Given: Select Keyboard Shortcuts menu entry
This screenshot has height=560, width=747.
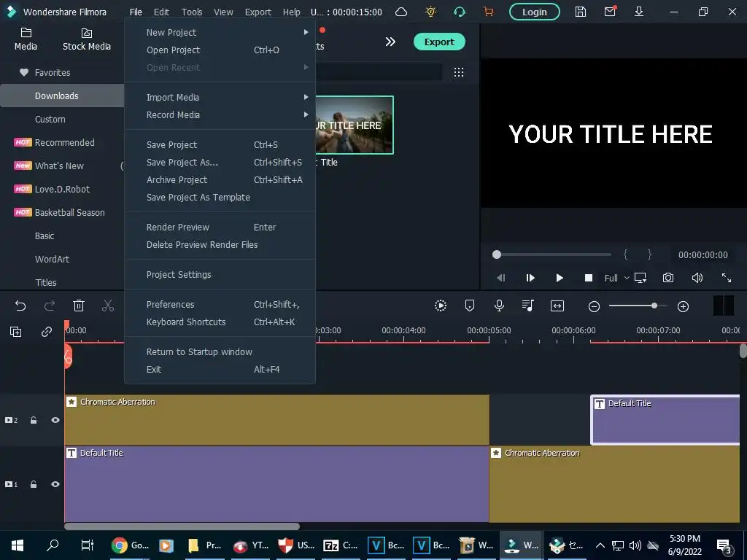Looking at the screenshot, I should [x=220, y=322].
